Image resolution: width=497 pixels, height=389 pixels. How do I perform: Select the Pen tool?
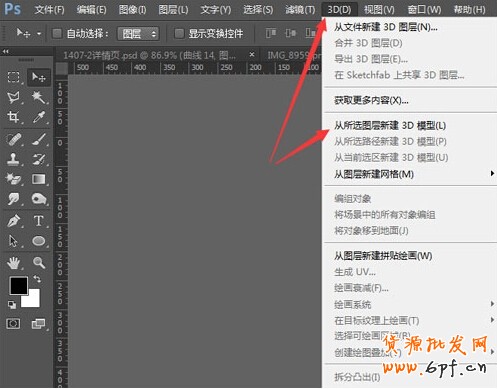[x=13, y=221]
